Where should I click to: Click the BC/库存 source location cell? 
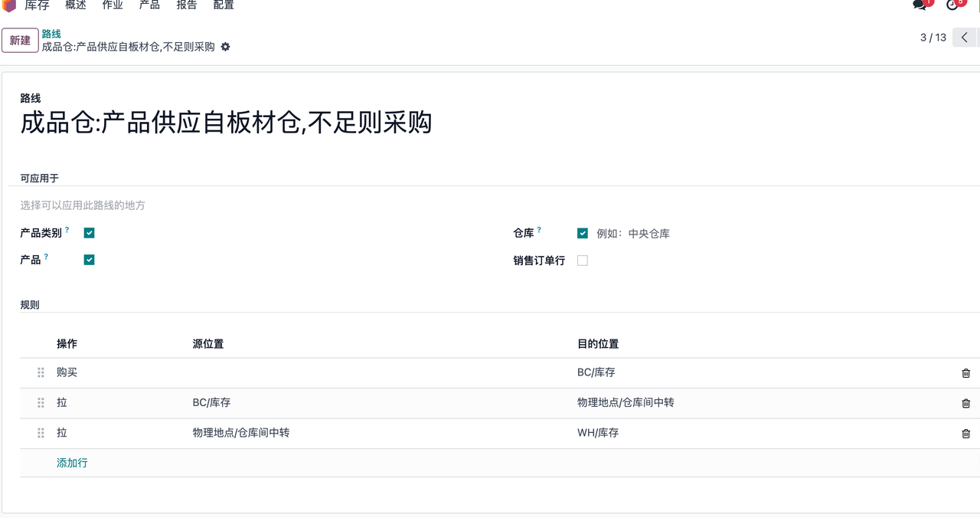(x=211, y=402)
